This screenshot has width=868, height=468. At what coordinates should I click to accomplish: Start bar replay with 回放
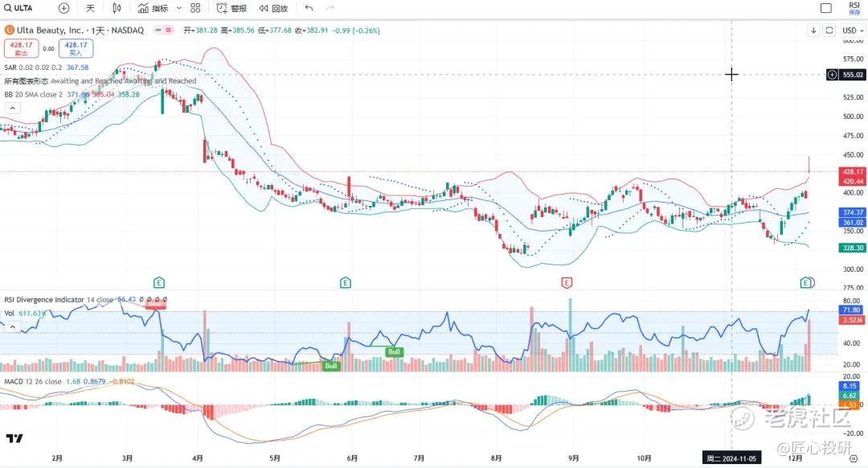274,8
